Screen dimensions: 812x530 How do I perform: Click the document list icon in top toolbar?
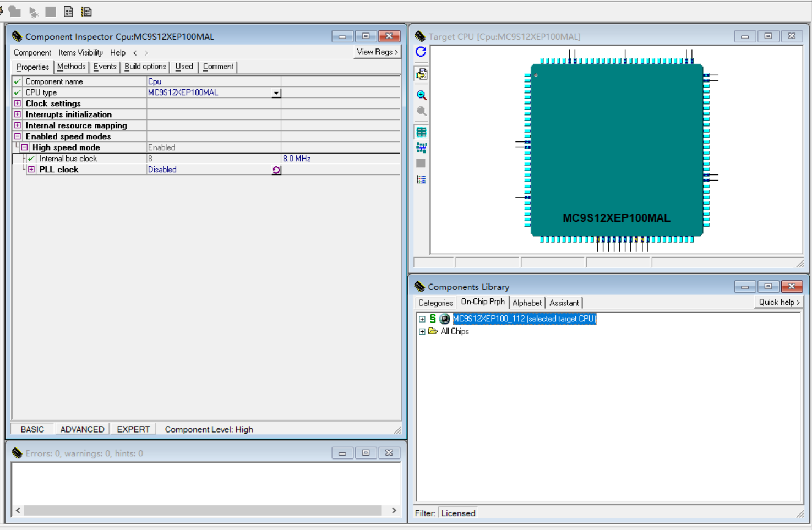coord(68,12)
